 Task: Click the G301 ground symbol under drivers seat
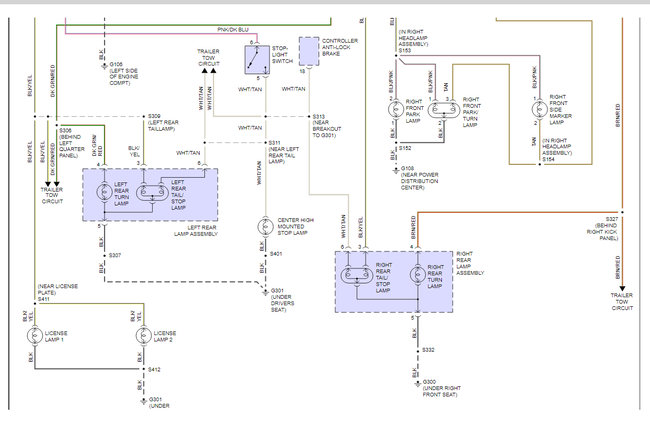266,293
